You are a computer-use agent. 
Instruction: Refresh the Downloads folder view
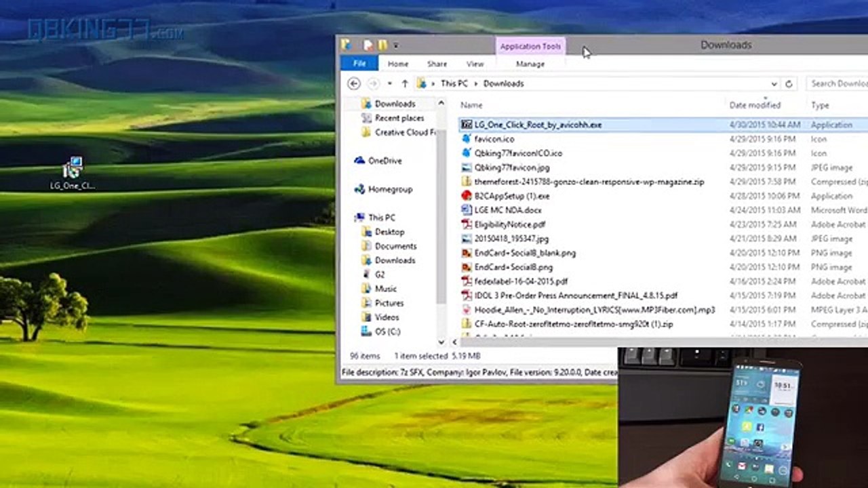(789, 83)
